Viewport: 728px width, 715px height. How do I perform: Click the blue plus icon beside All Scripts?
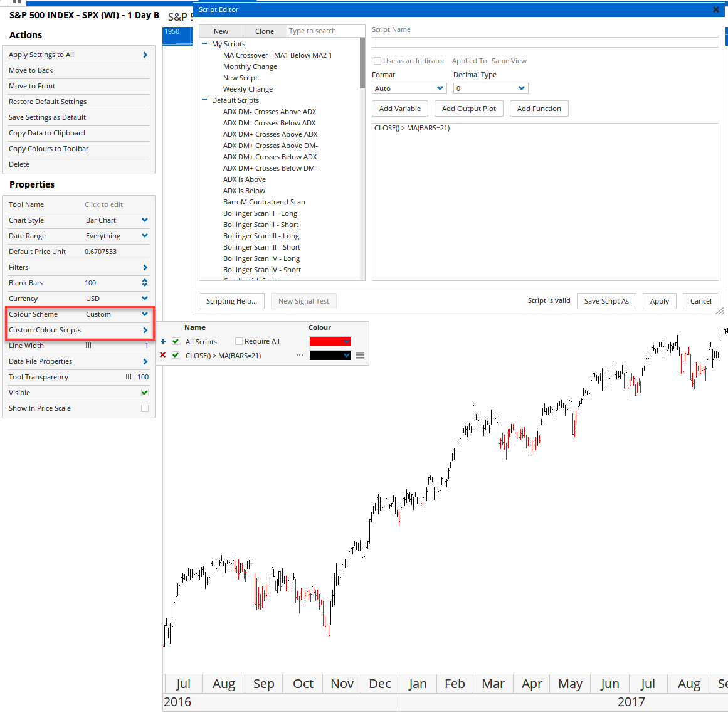click(x=163, y=342)
